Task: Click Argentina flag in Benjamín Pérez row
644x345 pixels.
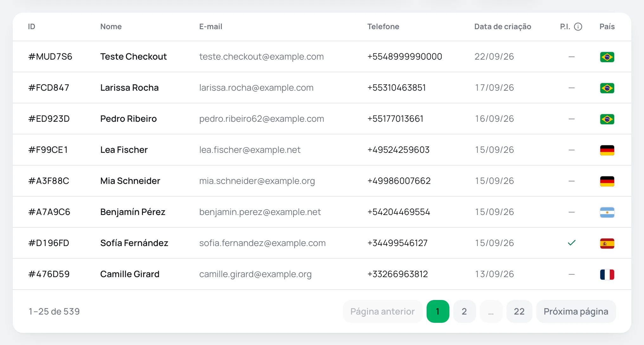Action: tap(607, 212)
